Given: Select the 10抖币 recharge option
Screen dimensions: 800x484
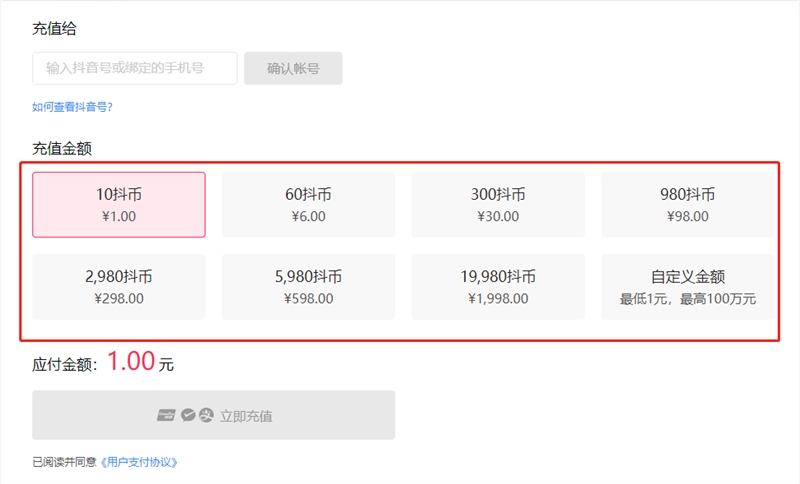Looking at the screenshot, I should coord(119,204).
